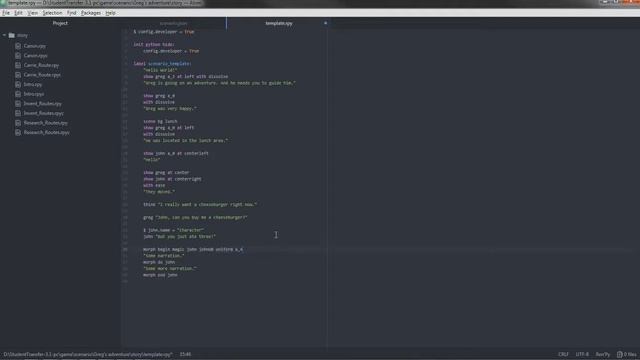
Task: Click the file icon beside Intro.rpy
Action: click(18, 84)
